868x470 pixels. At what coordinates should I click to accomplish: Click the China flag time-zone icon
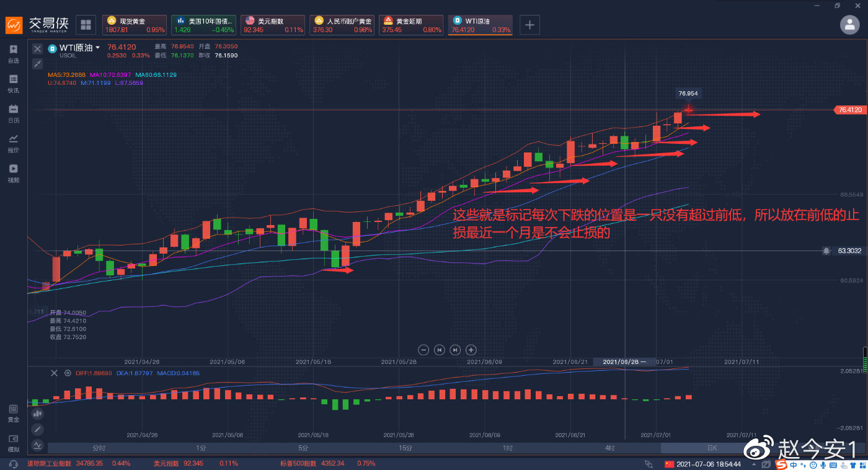pos(668,464)
